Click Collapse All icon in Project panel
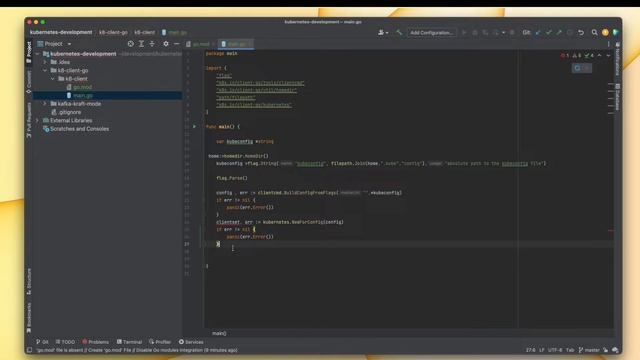Screen dimensions: 640x360 152,44
